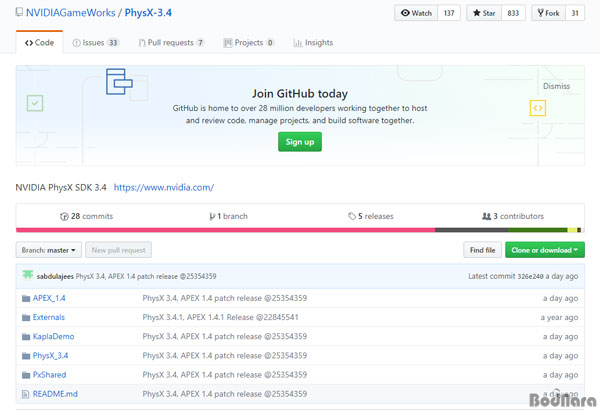
Task: Expand the Branch: master dropdown
Action: 49,250
